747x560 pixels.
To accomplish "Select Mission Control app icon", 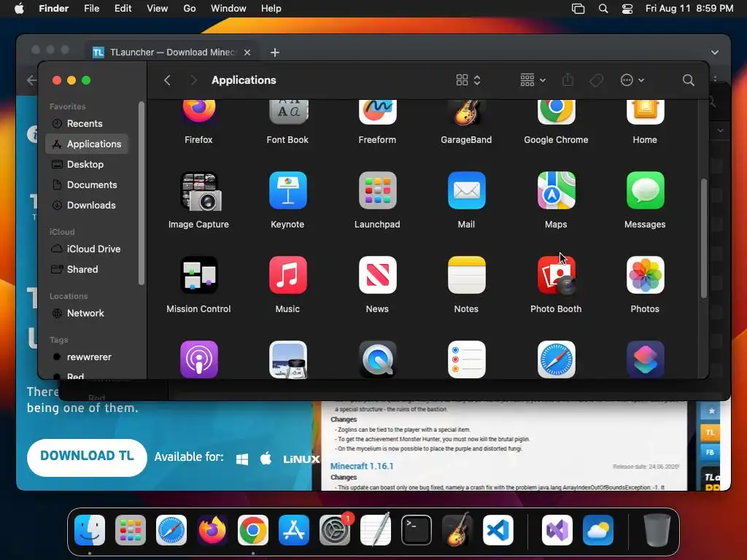I will pyautogui.click(x=198, y=275).
